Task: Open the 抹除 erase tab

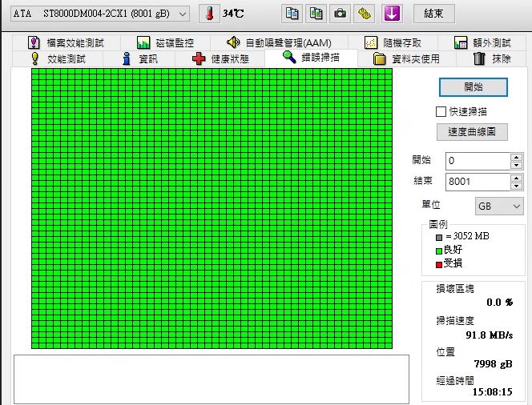Action: 492,58
